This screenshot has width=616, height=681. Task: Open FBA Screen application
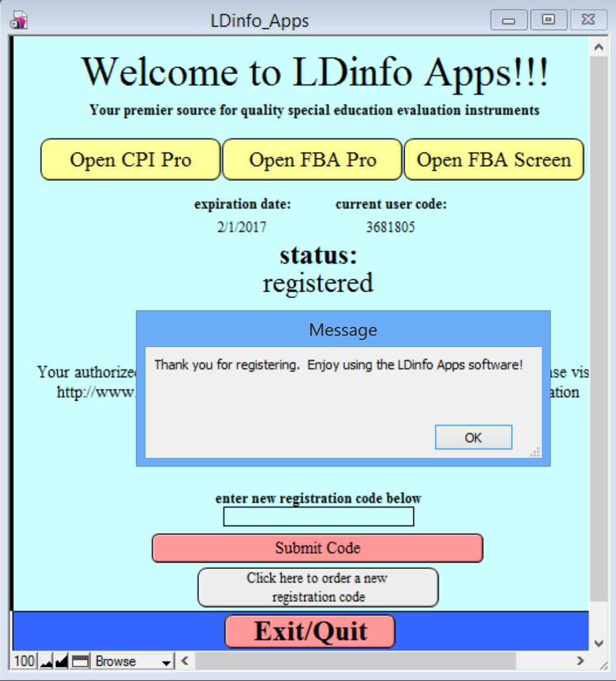point(494,160)
